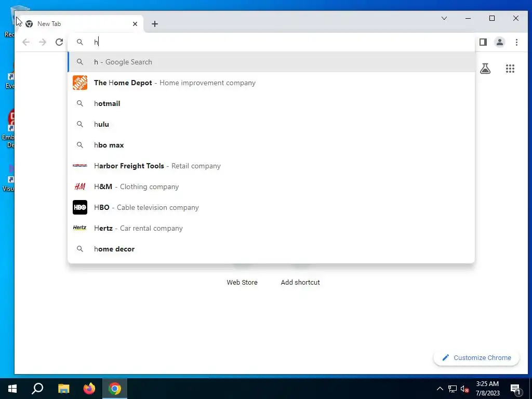532x399 pixels.
Task: Close the New Tab tab
Action: point(135,24)
